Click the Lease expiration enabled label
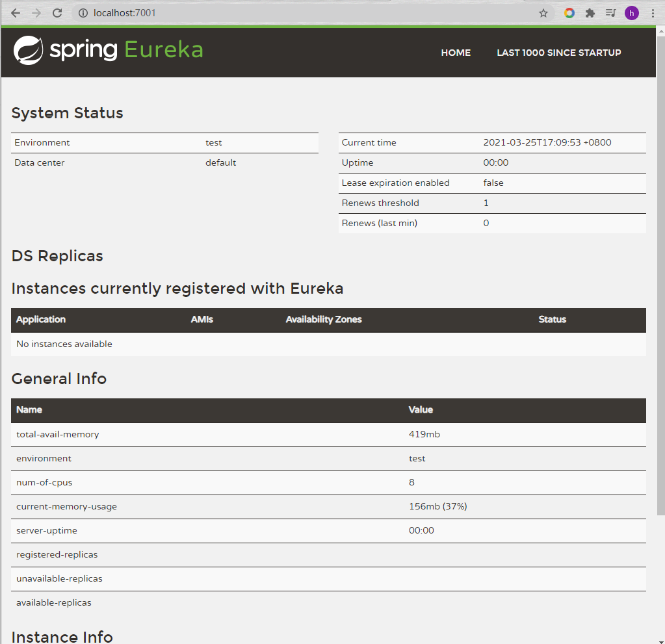Image resolution: width=665 pixels, height=644 pixels. coord(396,183)
